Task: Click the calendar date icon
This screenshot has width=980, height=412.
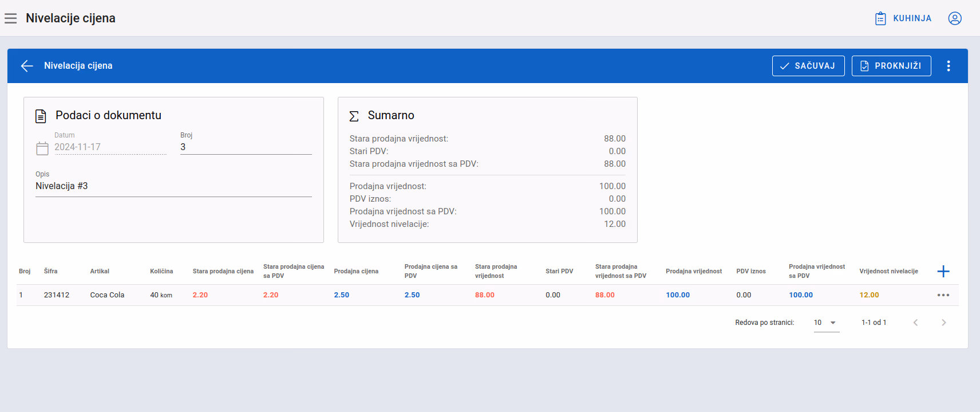Action: coord(42,148)
